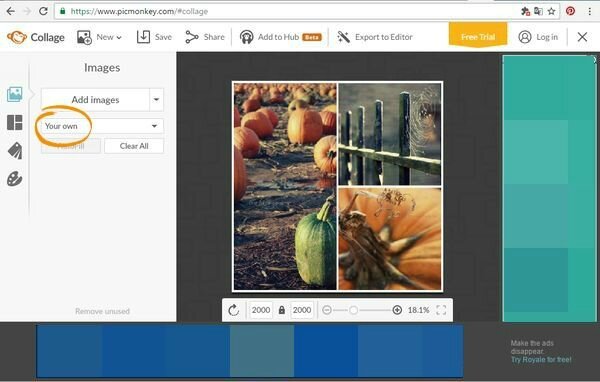Open the Swatches panel icon
Image resolution: width=600 pixels, height=382 pixels.
[15, 150]
